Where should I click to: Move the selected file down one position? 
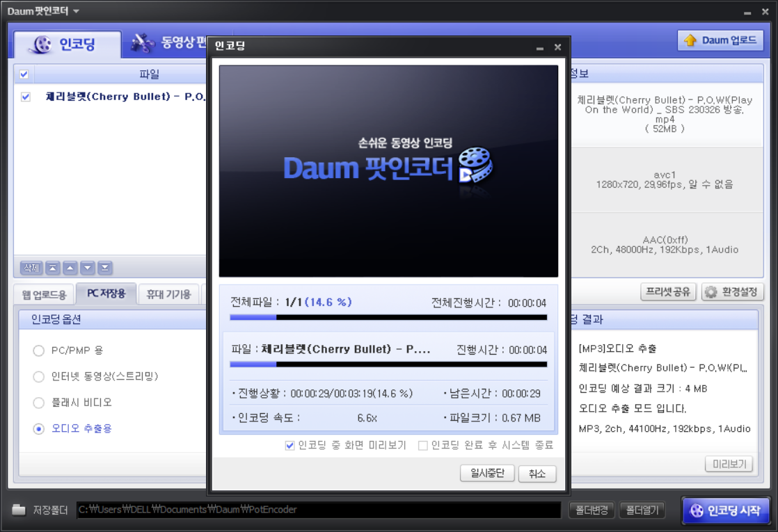(x=87, y=268)
